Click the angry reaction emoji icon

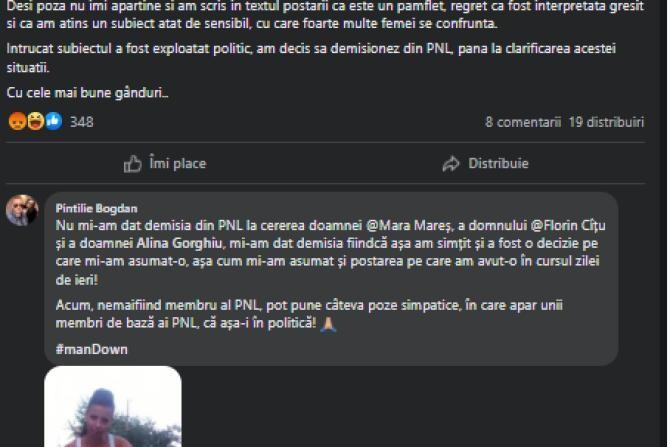(18, 121)
